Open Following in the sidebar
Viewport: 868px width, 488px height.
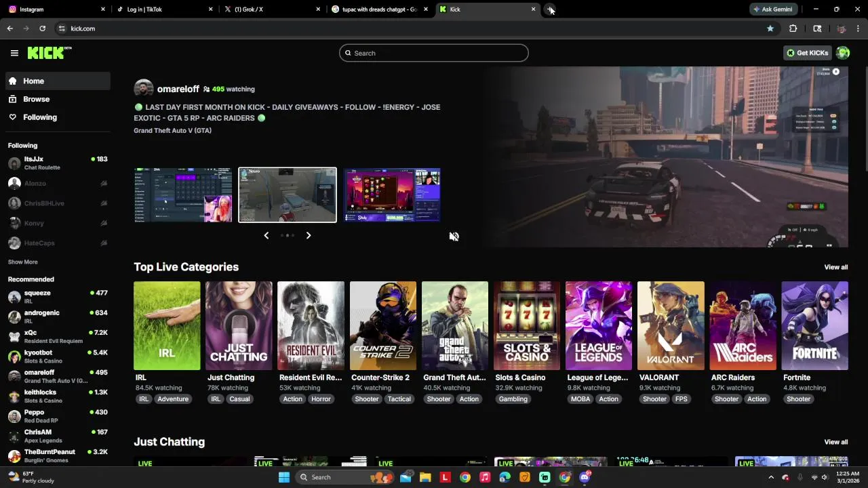click(x=58, y=117)
